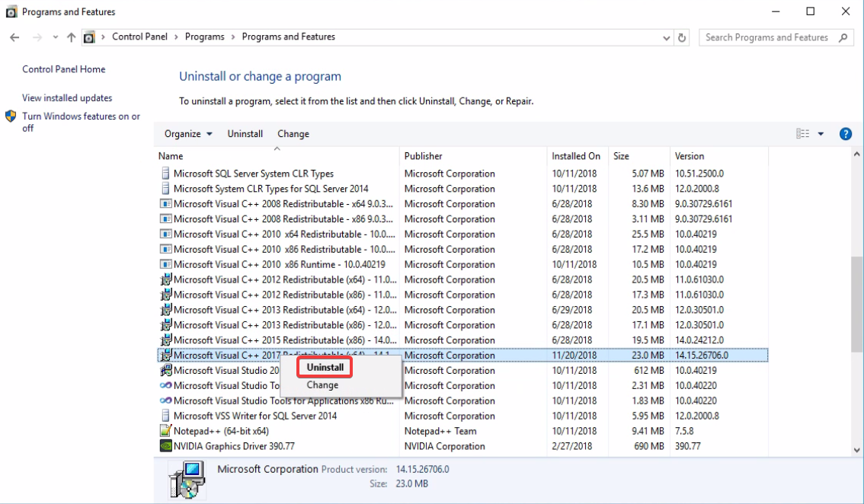
Task: Click the Windows features shield icon
Action: click(11, 116)
